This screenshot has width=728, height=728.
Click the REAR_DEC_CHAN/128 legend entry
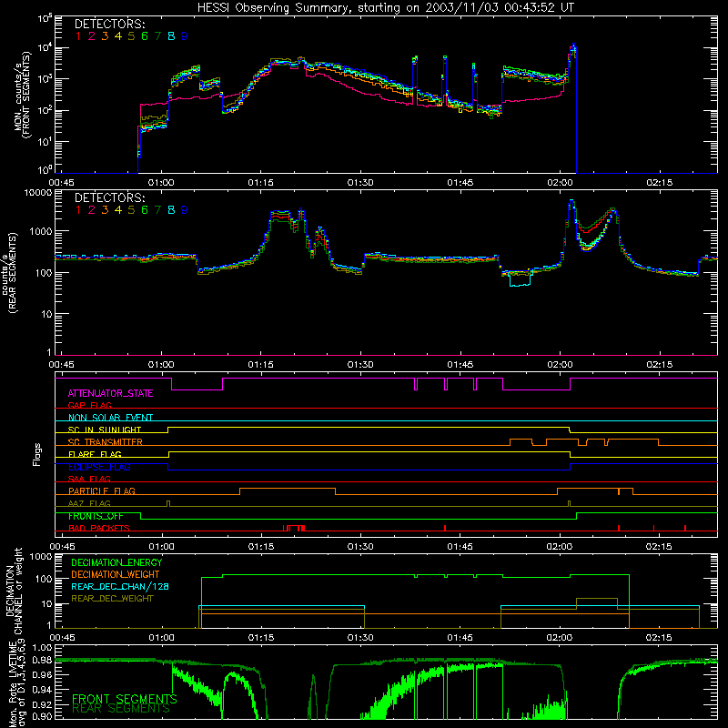tap(120, 586)
